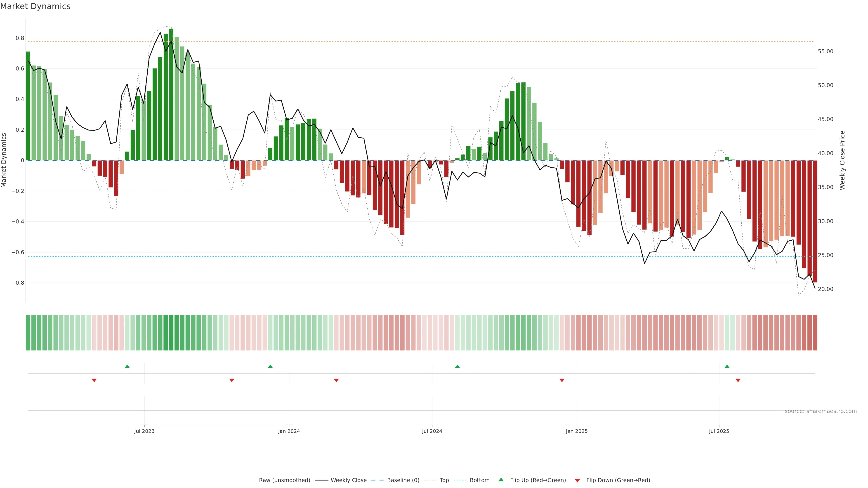Click the flip-up marker near Jan 2024

270,366
